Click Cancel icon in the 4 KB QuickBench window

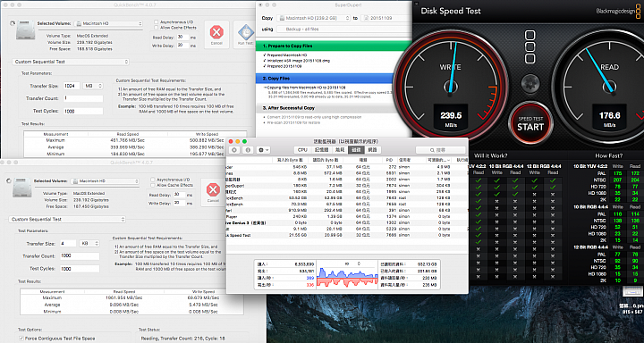pyautogui.click(x=213, y=189)
